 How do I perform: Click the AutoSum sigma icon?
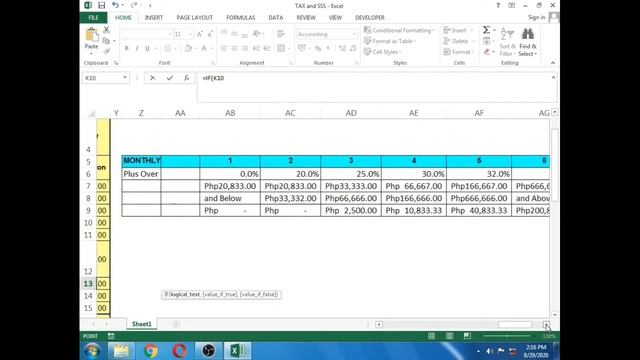point(487,30)
